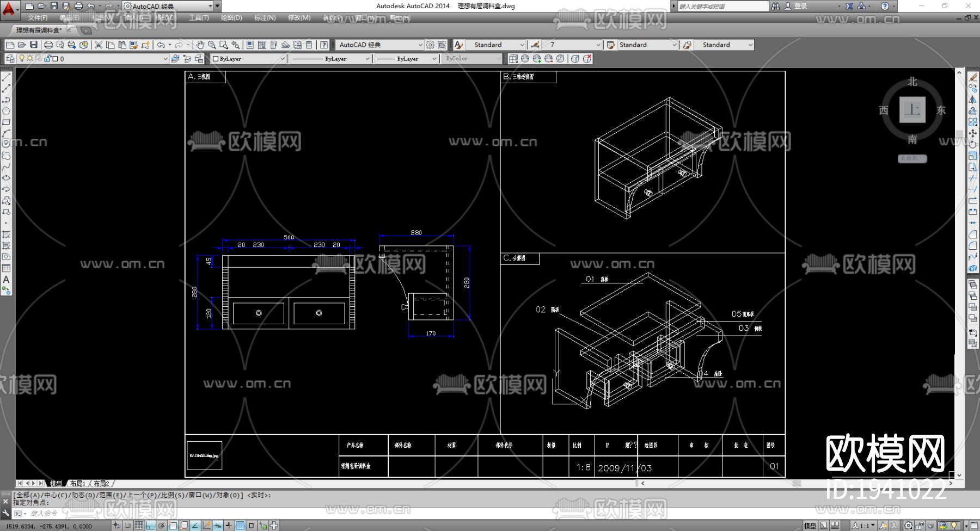Click the Text Style icon
Image resolution: width=980 pixels, height=531 pixels.
(459, 45)
